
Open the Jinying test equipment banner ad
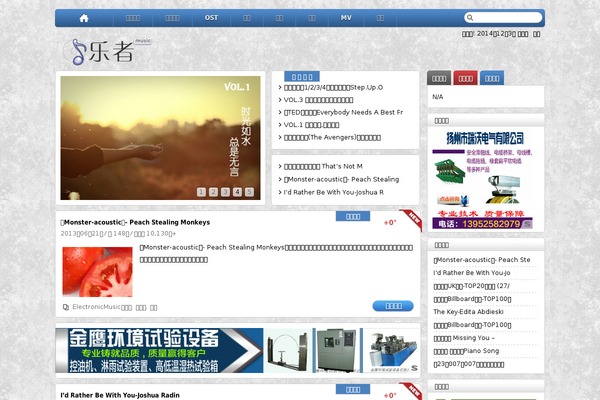[237, 350]
